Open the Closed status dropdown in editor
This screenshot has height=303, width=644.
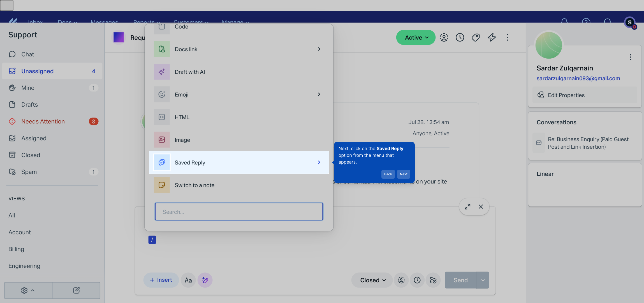click(x=372, y=280)
